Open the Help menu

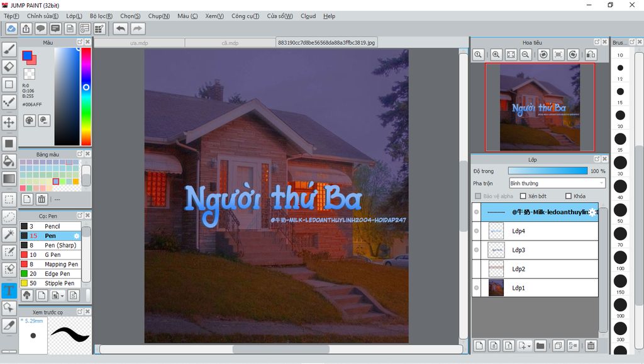tap(329, 16)
